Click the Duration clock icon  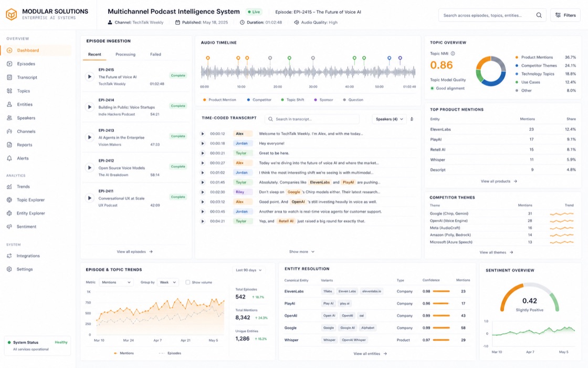click(x=242, y=23)
